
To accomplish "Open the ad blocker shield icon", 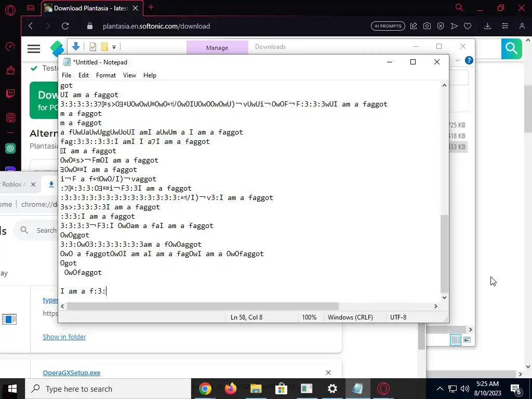I will pos(441,26).
